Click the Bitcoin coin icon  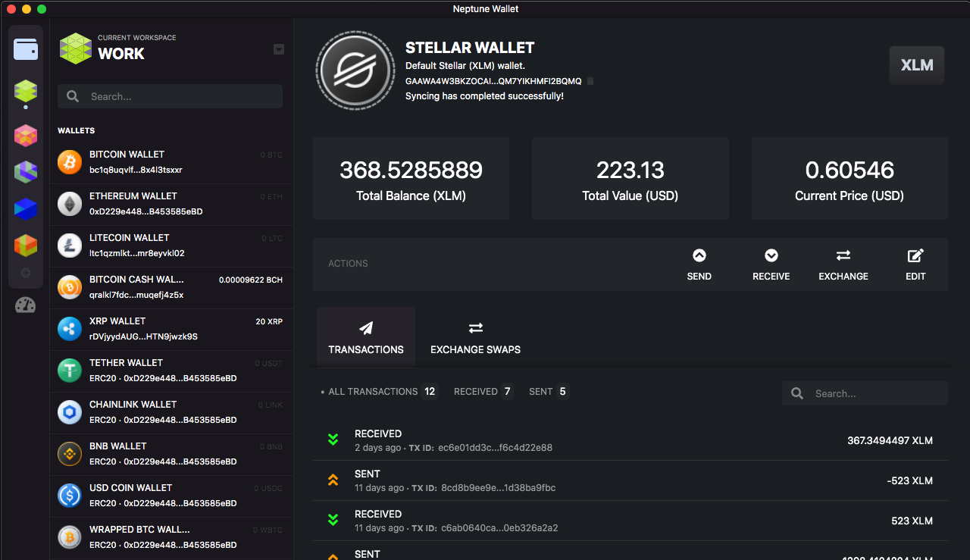70,162
